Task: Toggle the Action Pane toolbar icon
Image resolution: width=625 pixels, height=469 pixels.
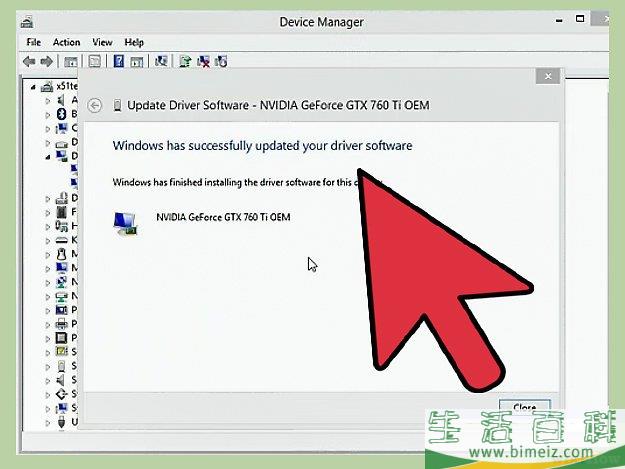Action: point(136,62)
